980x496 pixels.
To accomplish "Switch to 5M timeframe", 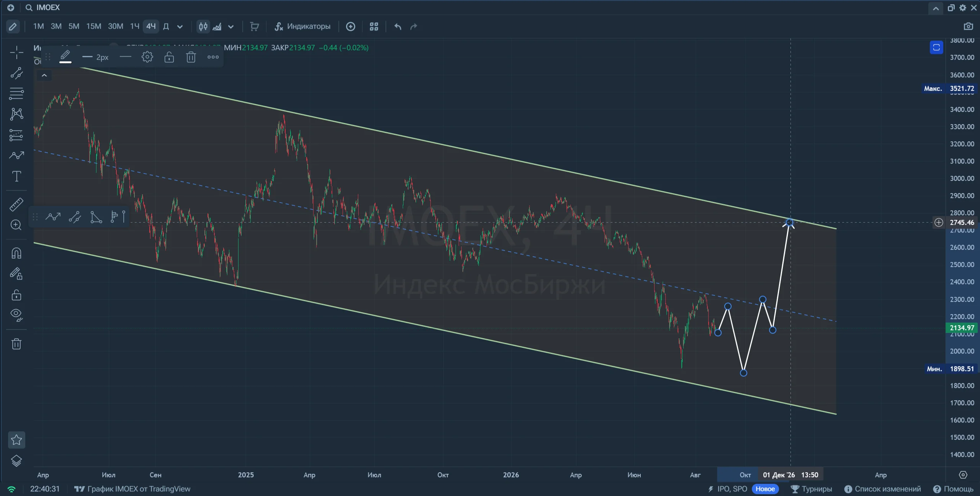I will 73,26.
